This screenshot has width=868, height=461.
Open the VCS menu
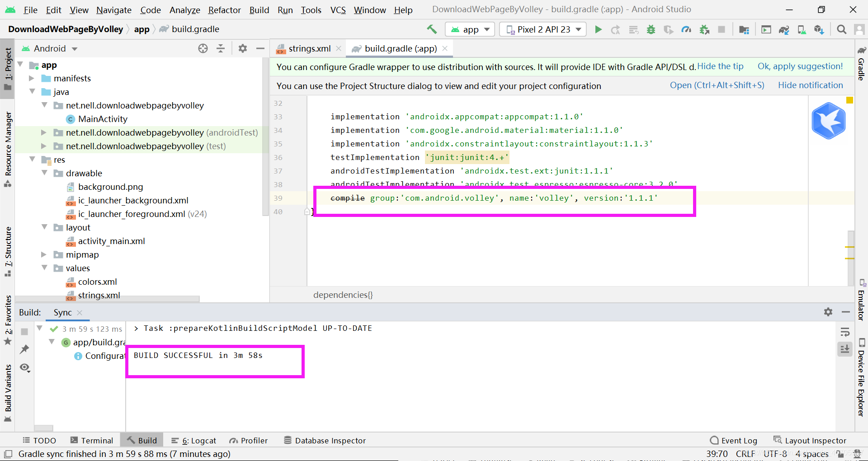338,9
